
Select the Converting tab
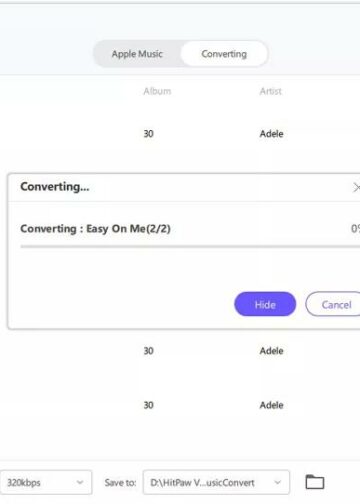coord(224,54)
